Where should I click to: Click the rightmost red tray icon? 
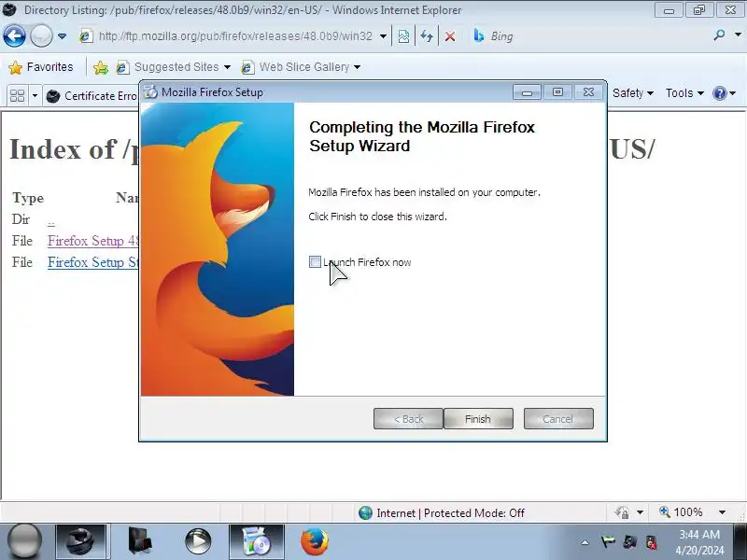tap(652, 542)
